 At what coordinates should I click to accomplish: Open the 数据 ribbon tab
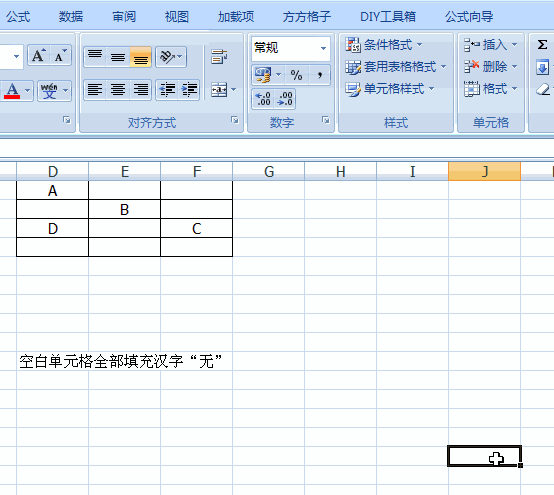(x=71, y=17)
